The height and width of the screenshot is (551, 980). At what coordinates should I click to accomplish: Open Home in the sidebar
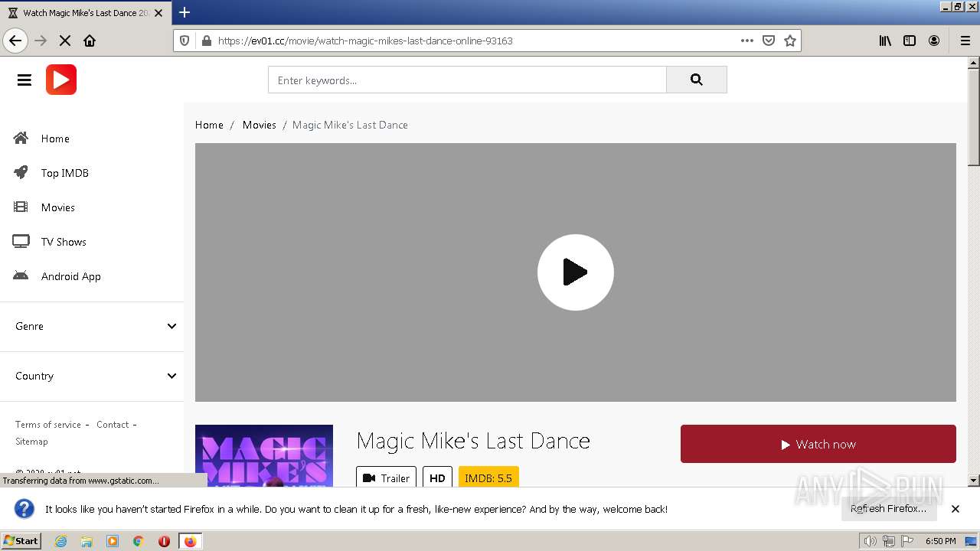click(x=55, y=139)
